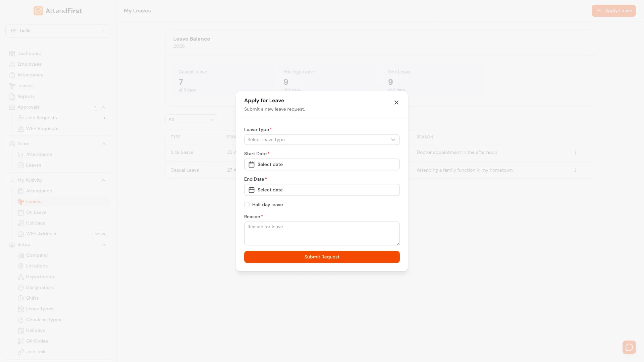Collapse the Setup section chevron
The height and width of the screenshot is (362, 644).
coord(104,245)
